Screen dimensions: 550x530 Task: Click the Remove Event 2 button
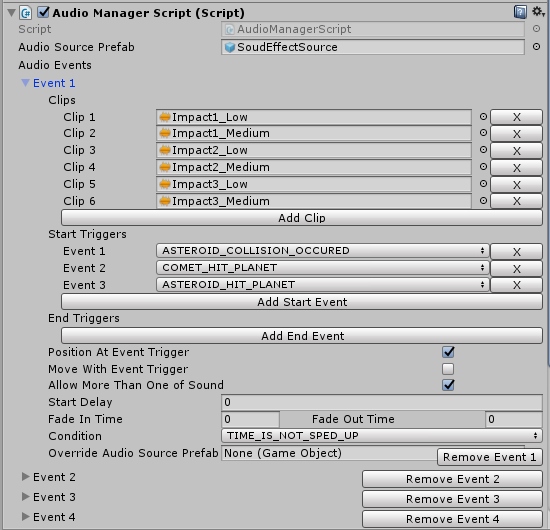click(452, 479)
